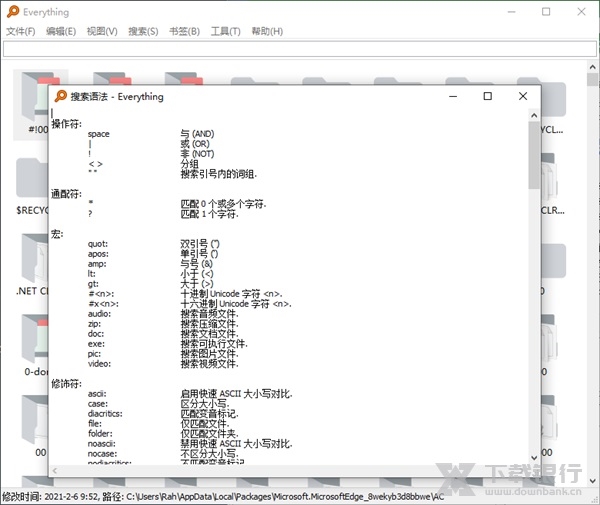Click the 'pic:' macro entry
The image size is (600, 505).
point(95,354)
